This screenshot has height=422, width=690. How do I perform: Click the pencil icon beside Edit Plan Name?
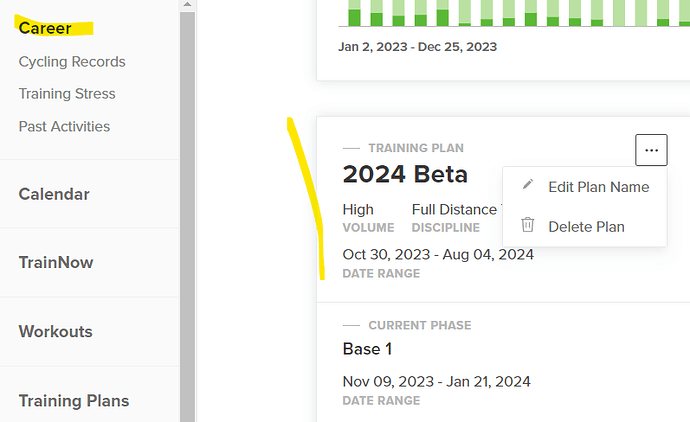(x=528, y=186)
